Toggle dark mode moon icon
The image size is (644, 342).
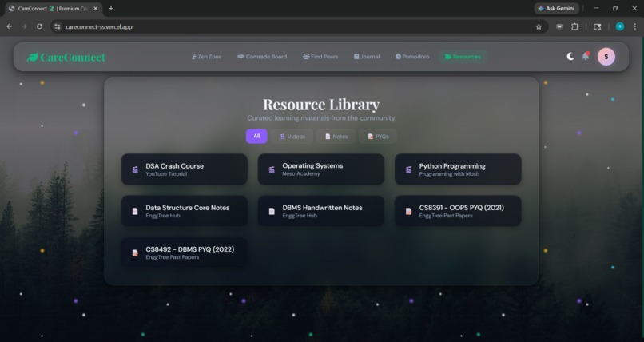(570, 57)
